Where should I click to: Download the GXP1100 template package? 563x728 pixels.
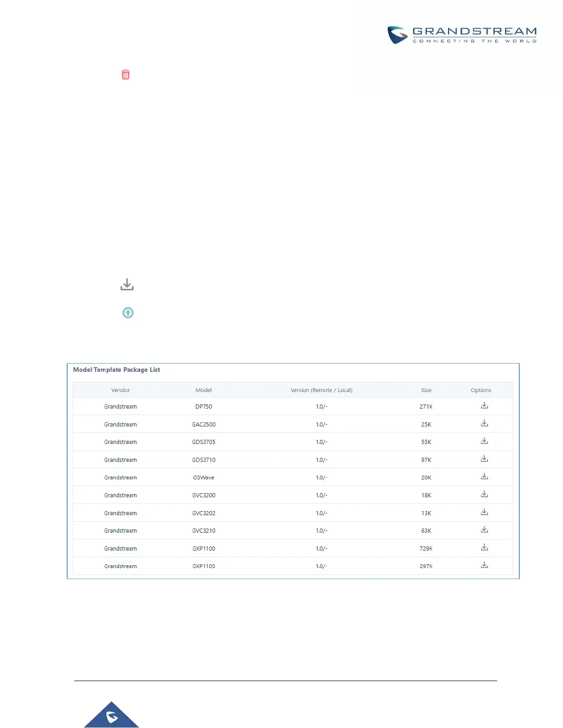(x=484, y=547)
